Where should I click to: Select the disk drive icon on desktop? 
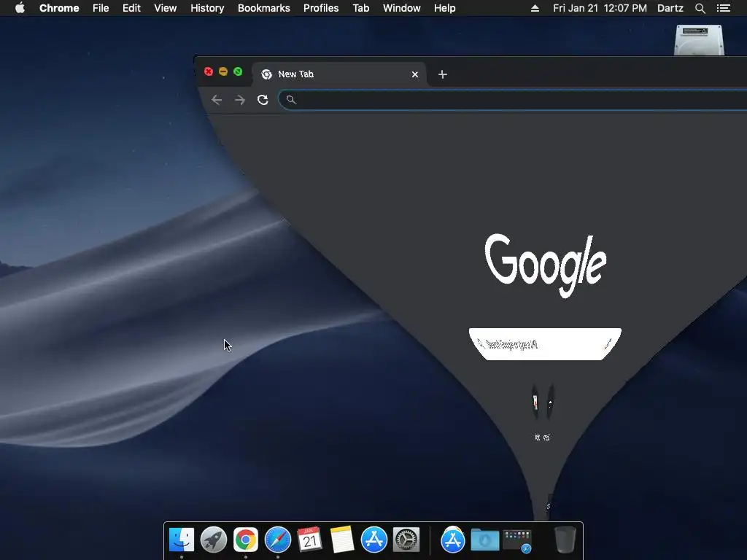(699, 40)
